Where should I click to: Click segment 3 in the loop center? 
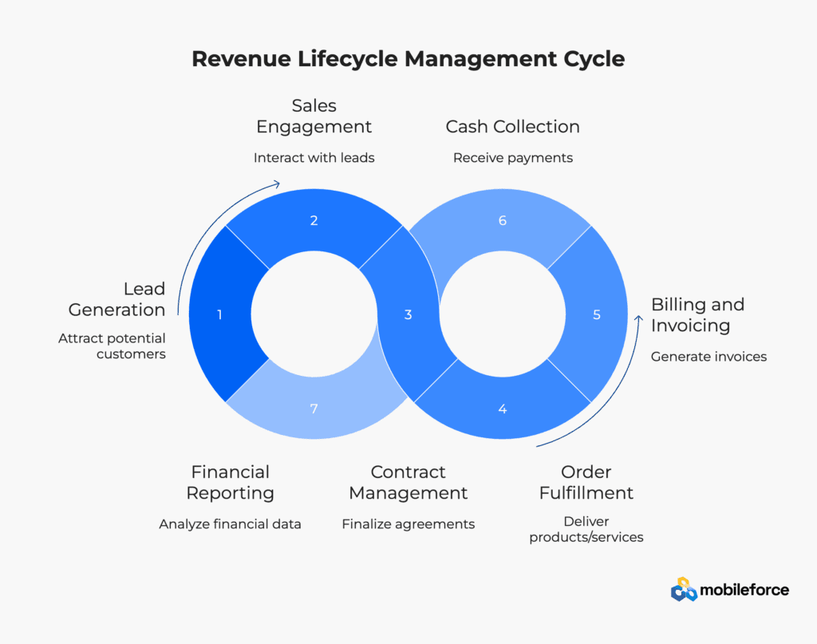(408, 314)
